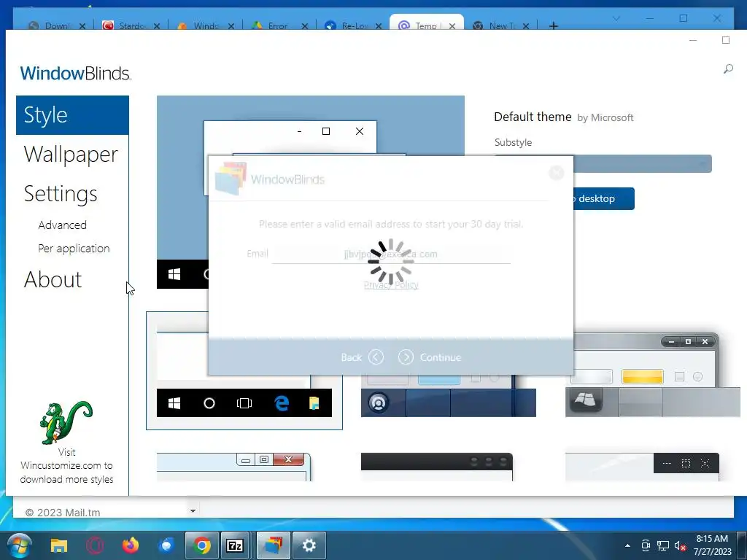The image size is (747, 560).
Task: Open the taskbar clock showing 8:15 AM
Action: (712, 545)
